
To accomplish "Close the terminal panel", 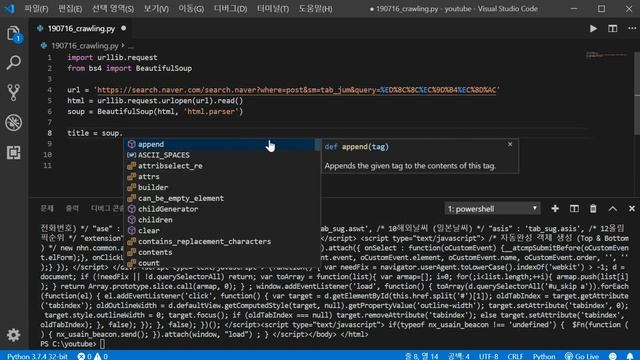I will [632, 209].
